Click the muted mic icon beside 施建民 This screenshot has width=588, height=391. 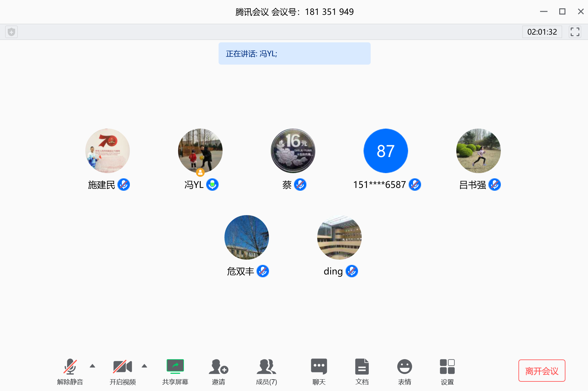click(124, 185)
